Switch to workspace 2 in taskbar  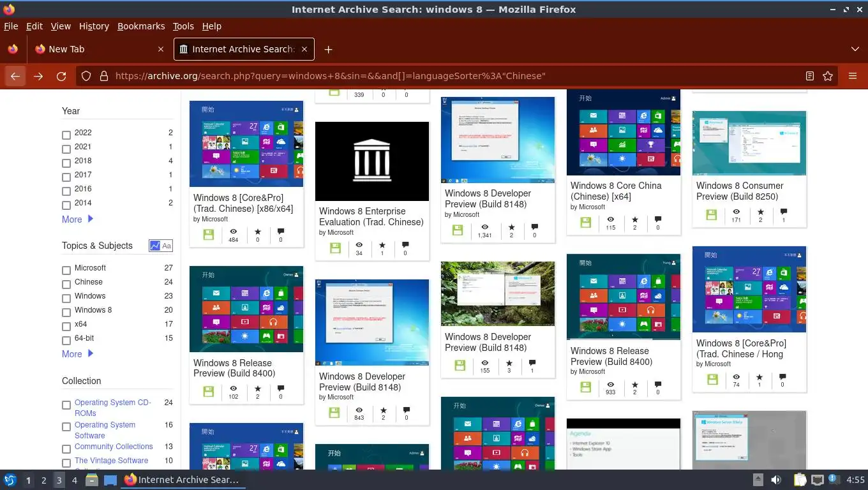tap(43, 480)
